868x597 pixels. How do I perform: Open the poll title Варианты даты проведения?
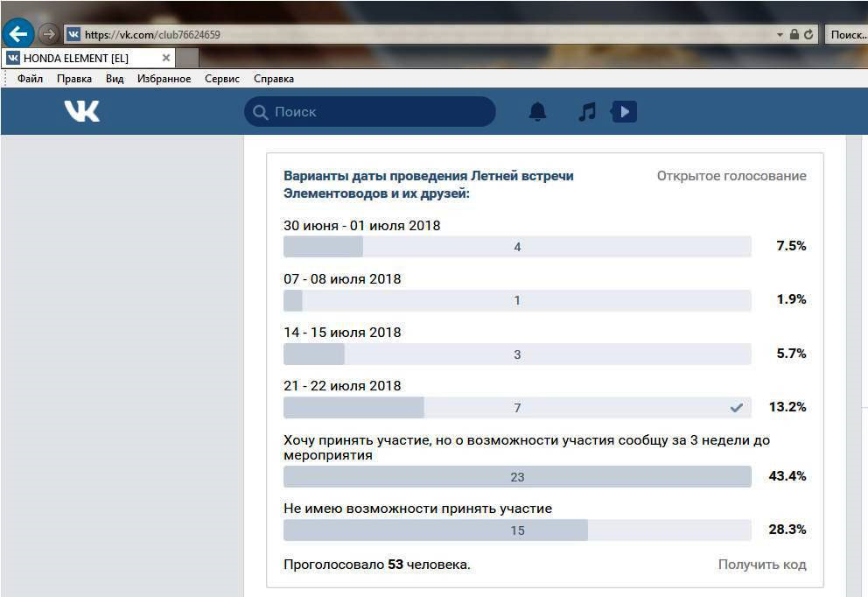[x=429, y=185]
